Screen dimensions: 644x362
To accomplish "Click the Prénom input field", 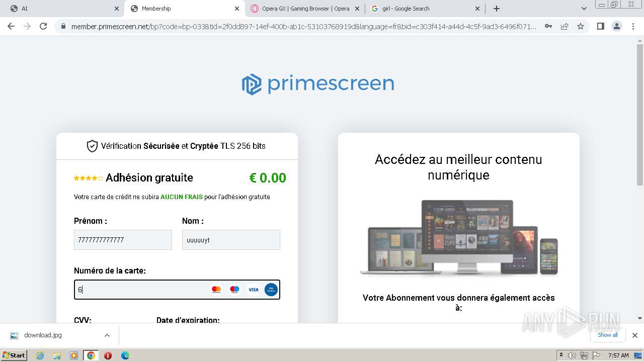I will coord(123,240).
